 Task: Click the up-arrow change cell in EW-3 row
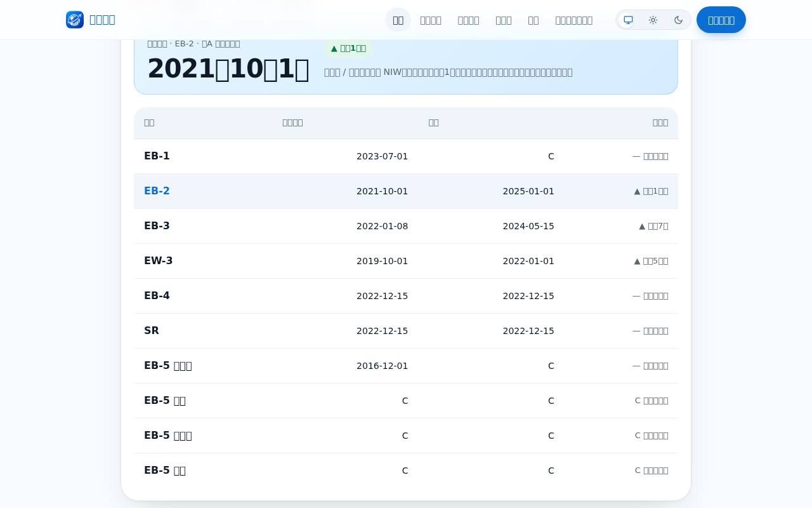(651, 261)
